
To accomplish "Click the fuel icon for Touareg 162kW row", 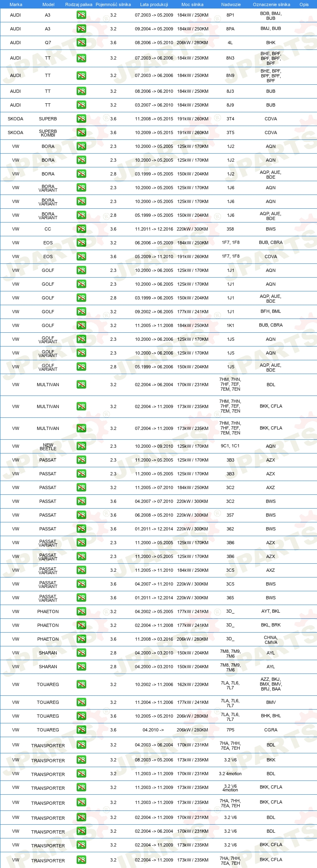I will click(81, 684).
